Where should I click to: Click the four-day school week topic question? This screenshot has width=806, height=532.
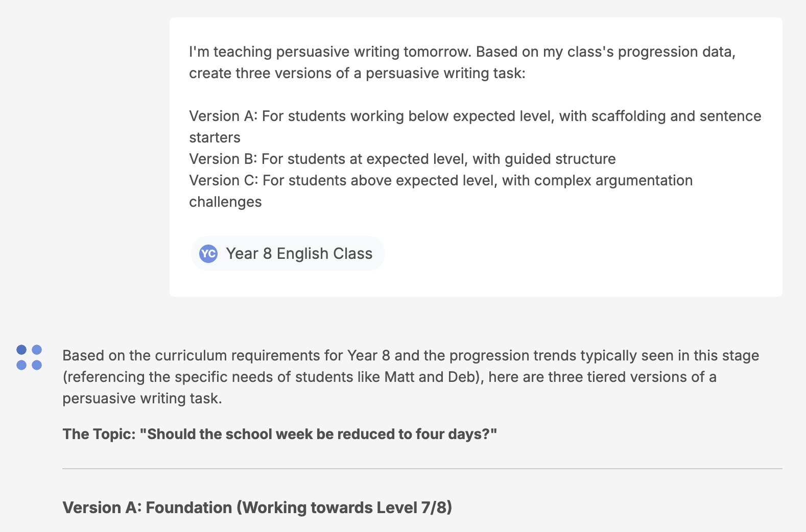(318, 434)
